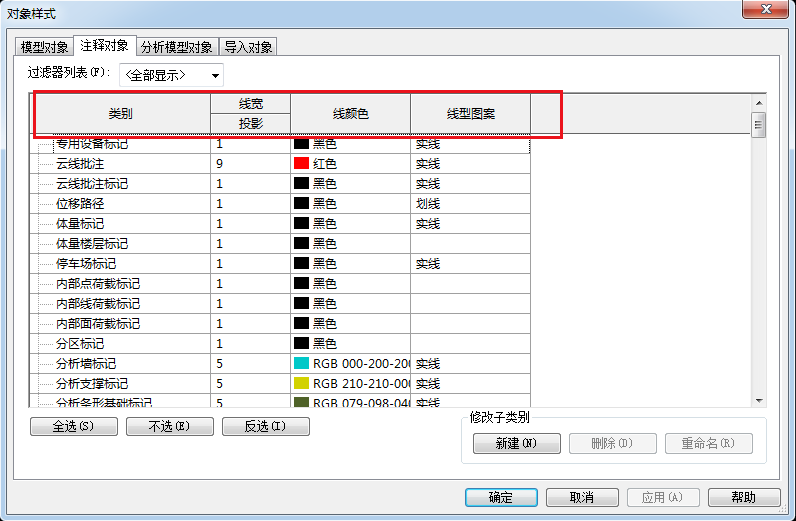The width and height of the screenshot is (796, 521).
Task: Click the 反选(I) button
Action: click(266, 426)
